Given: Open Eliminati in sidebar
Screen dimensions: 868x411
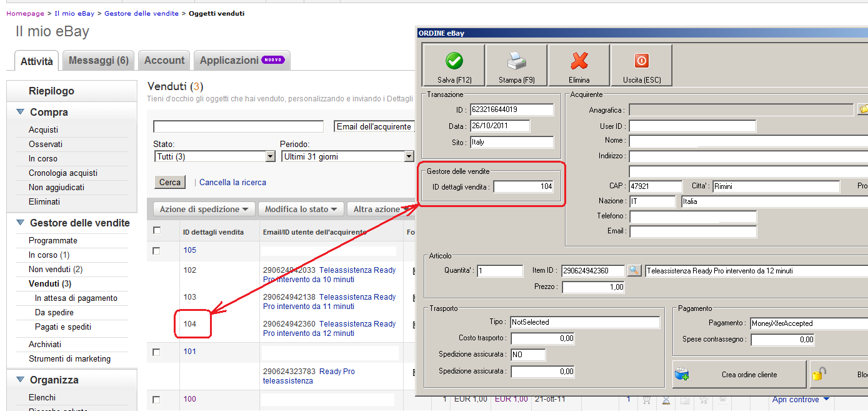Looking at the screenshot, I should 44,201.
